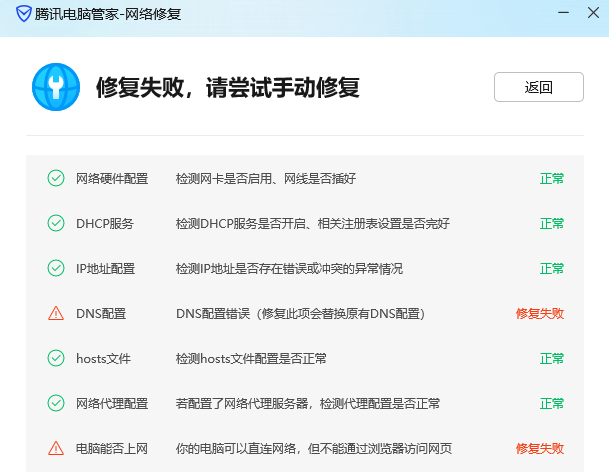Viewport: 609px width, 476px height.
Task: Click the blue globe wrench repair icon
Action: [x=56, y=87]
